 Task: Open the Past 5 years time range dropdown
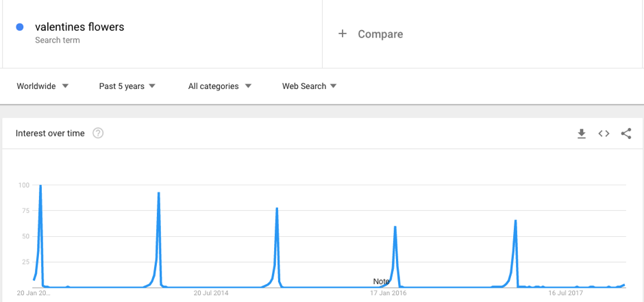(127, 86)
